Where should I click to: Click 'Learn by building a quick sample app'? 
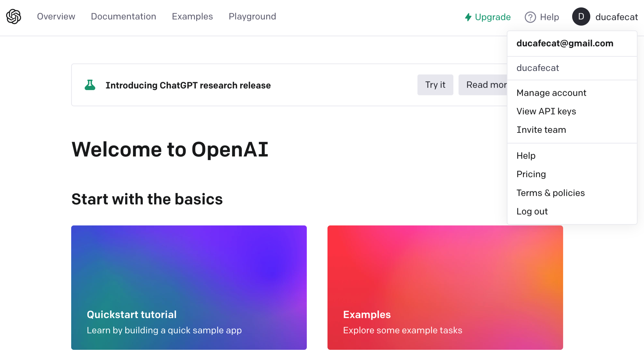[164, 331]
